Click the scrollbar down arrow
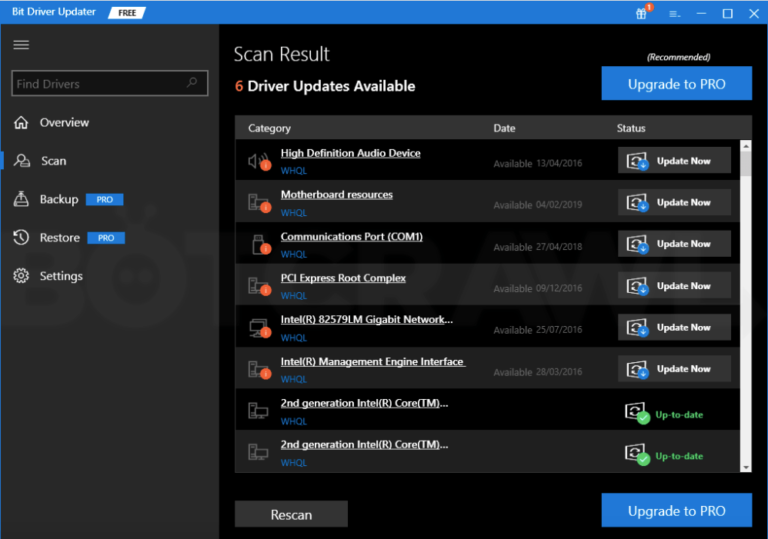 [x=745, y=467]
